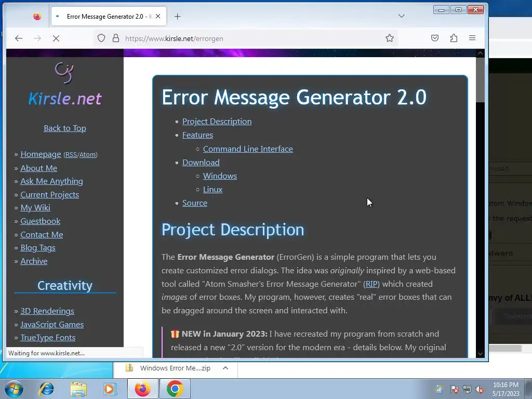Jump to Command Line Interface section
The width and height of the screenshot is (532, 399).
click(x=248, y=149)
